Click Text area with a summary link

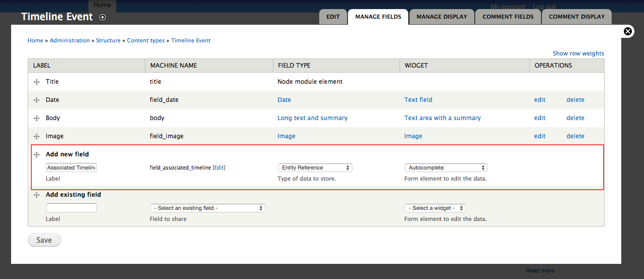tap(442, 118)
